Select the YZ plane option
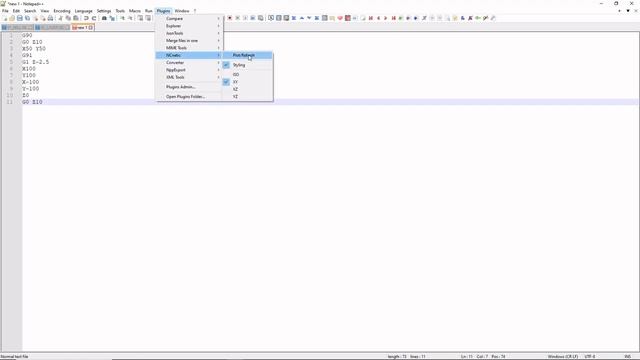 point(248,97)
